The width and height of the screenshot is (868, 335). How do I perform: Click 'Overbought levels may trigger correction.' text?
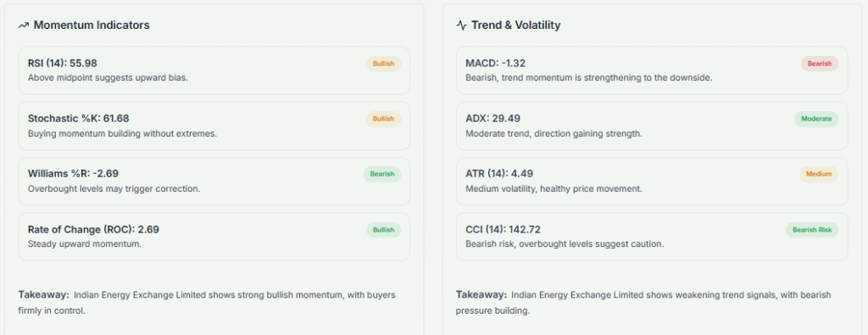114,189
